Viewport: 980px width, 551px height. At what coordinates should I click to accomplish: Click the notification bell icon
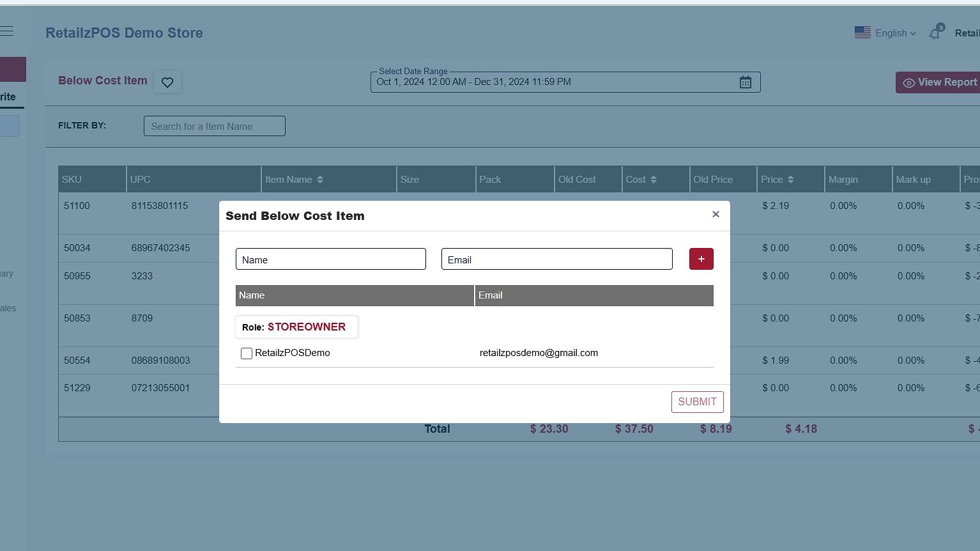(935, 33)
